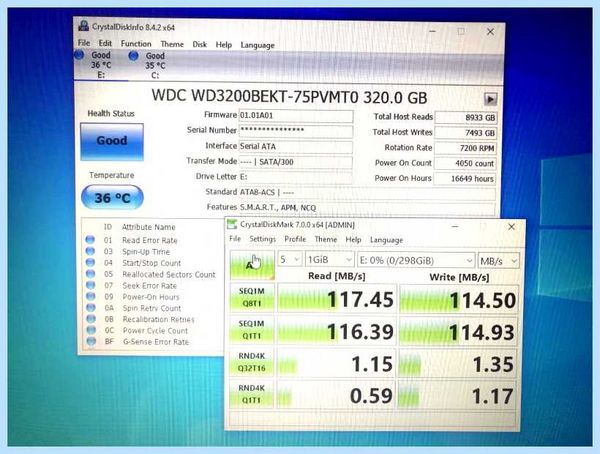This screenshot has height=454, width=600.
Task: Click the 117.45 sequential read result
Action: click(337, 298)
